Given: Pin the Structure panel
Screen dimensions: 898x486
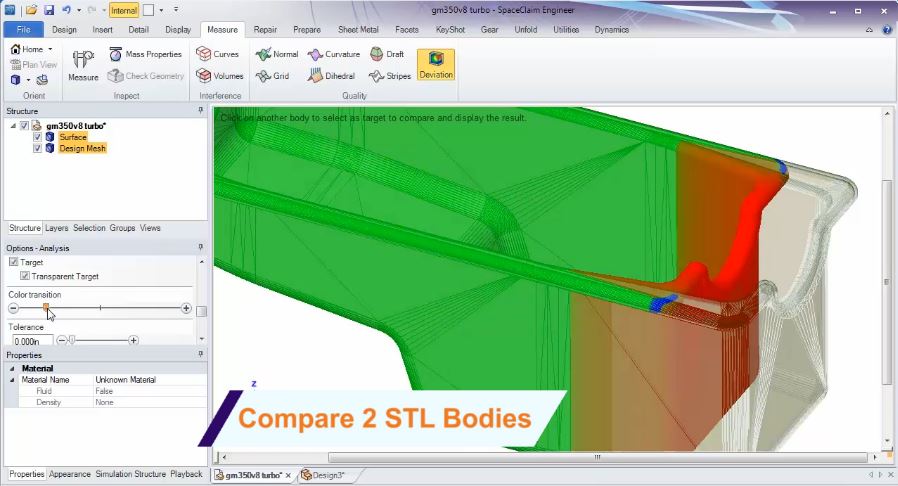Looking at the screenshot, I should coord(200,110).
